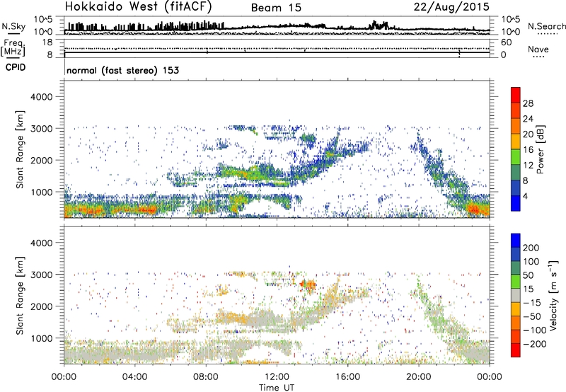Click the "Slant Range [km]" label of power panel

[20, 149]
